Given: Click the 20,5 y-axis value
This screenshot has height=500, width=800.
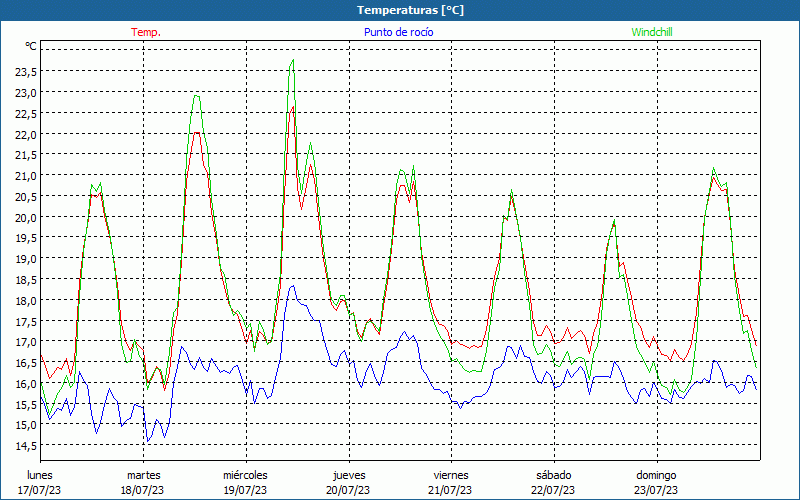Looking at the screenshot, I should coord(26,196).
